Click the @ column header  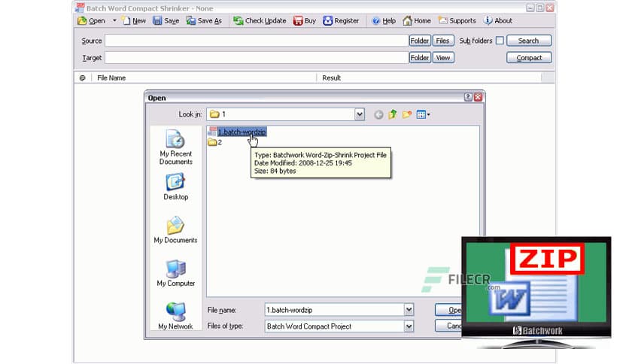(x=83, y=77)
